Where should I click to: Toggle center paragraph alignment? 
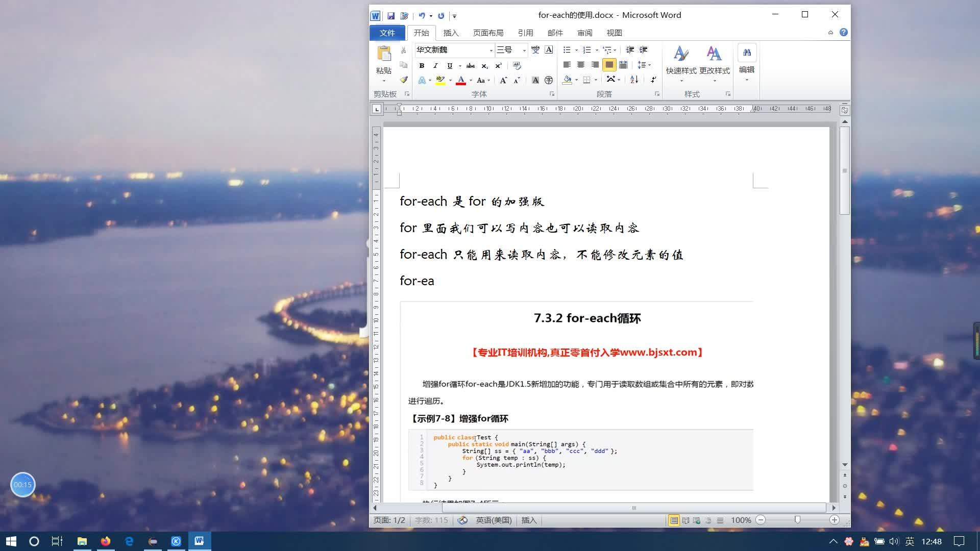581,65
